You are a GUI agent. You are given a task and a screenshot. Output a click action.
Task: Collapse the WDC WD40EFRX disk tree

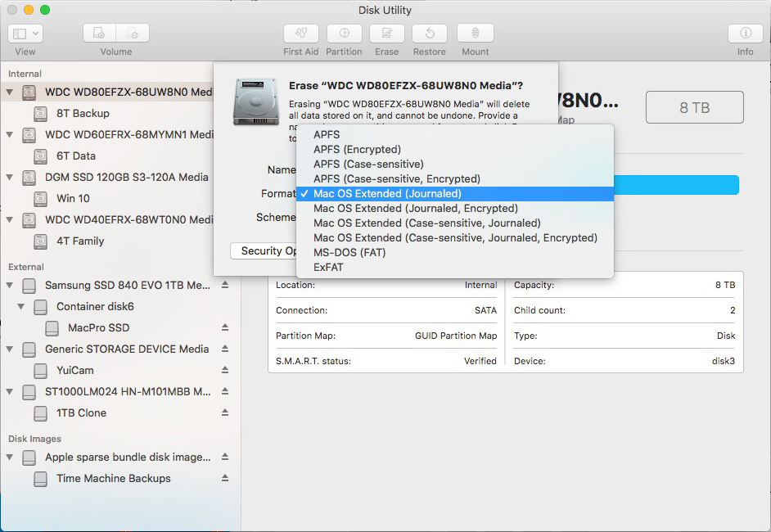[x=9, y=219]
